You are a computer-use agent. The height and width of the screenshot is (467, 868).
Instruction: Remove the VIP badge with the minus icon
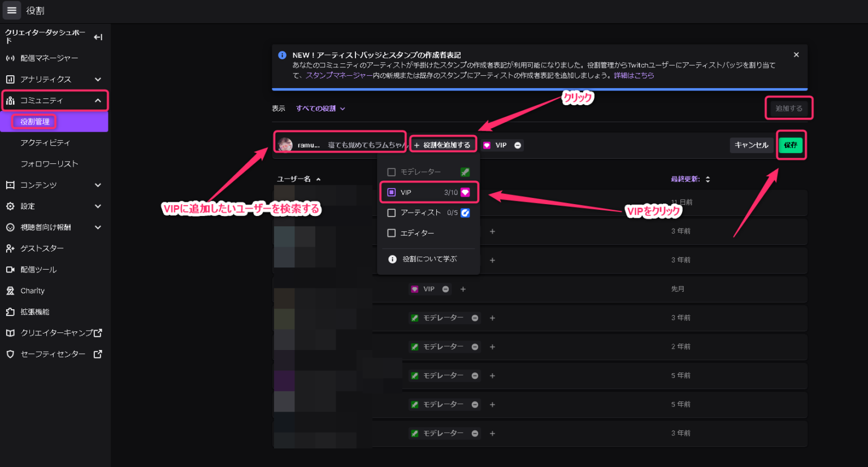(517, 145)
